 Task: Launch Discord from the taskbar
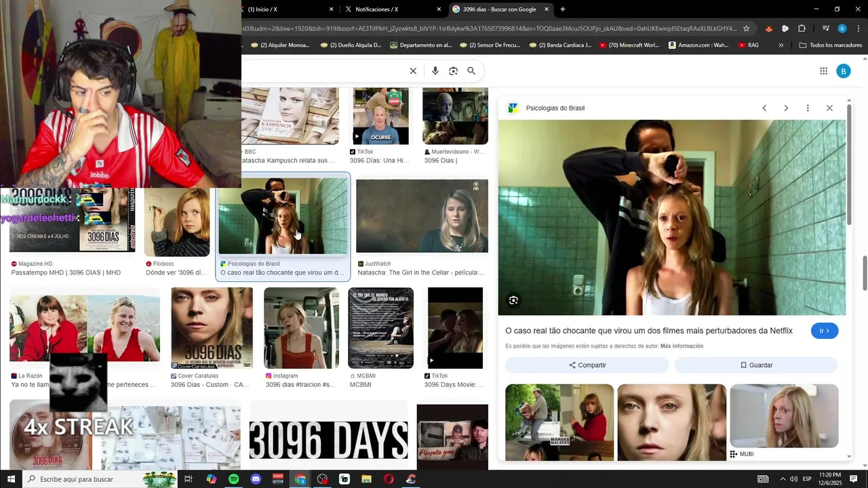coord(256,479)
